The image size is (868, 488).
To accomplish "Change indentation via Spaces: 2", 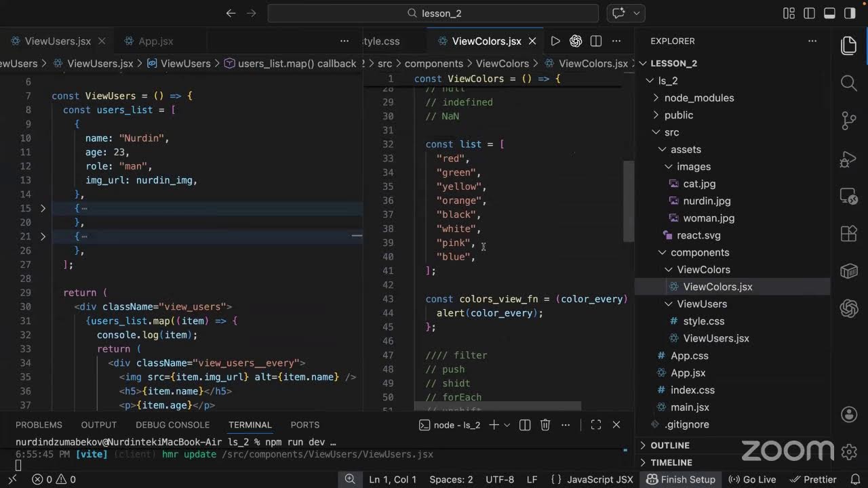I will click(451, 479).
